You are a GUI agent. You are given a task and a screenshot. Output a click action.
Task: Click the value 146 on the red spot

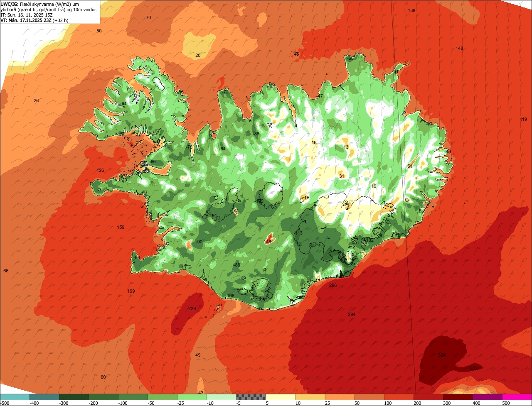coord(268,242)
